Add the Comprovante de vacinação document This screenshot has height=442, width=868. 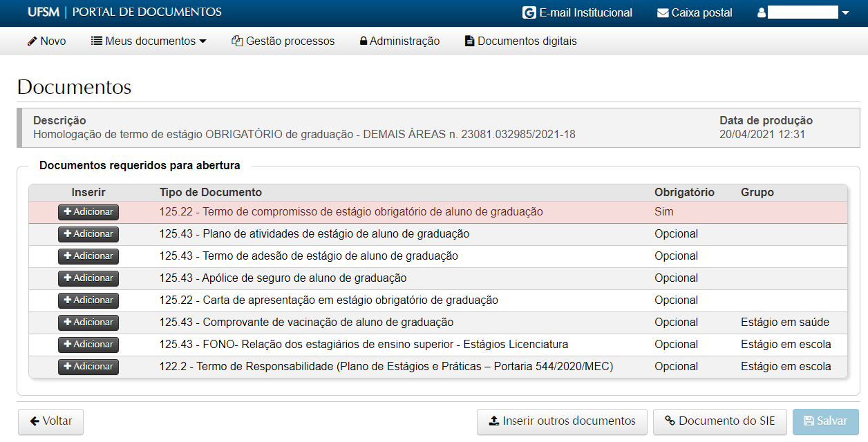tap(88, 323)
